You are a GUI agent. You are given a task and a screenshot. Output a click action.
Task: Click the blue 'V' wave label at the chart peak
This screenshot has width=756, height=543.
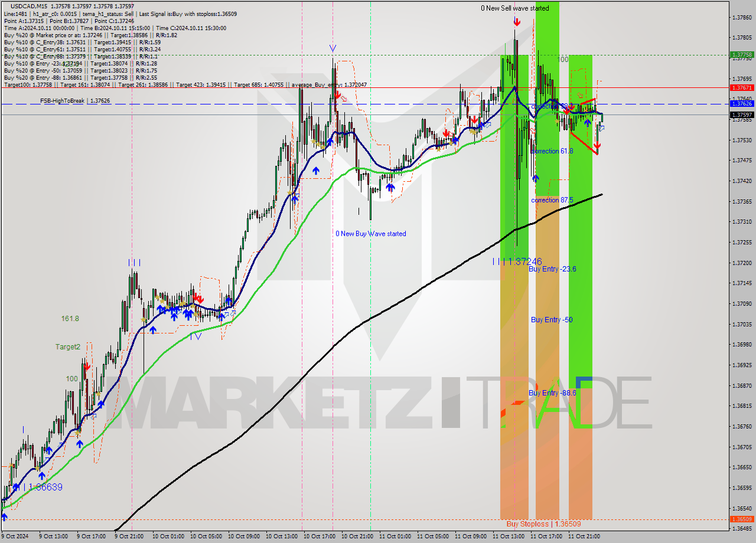[x=333, y=48]
